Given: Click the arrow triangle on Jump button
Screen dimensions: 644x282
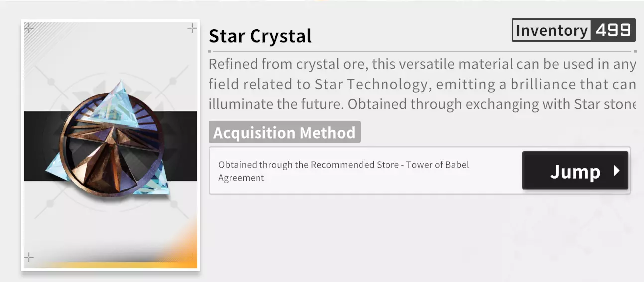Looking at the screenshot, I should 616,171.
